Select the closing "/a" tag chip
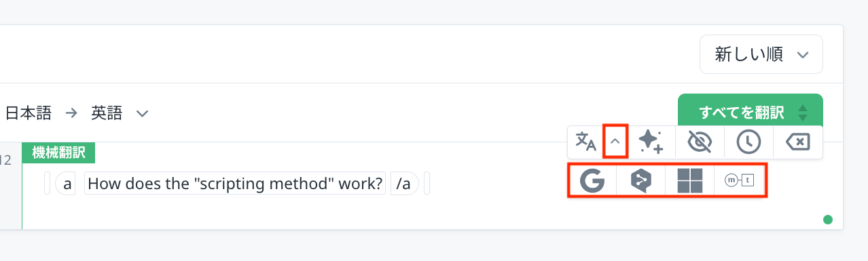 pos(403,184)
